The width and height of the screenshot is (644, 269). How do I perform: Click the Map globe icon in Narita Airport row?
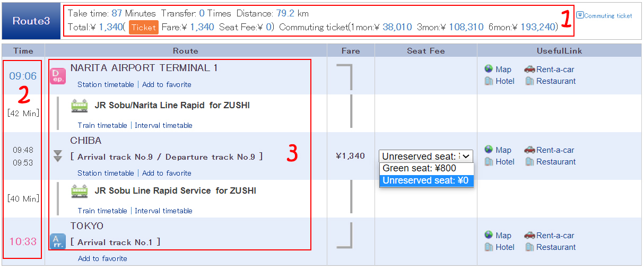click(489, 69)
